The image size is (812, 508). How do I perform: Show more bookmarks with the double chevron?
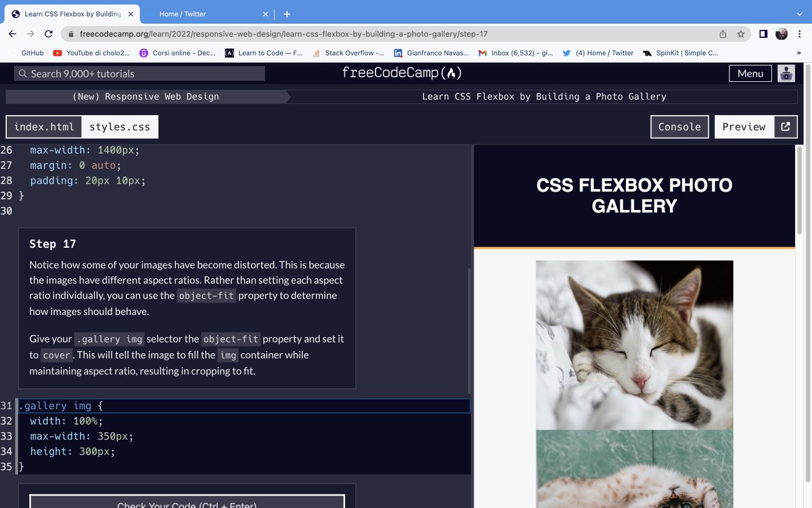[799, 53]
